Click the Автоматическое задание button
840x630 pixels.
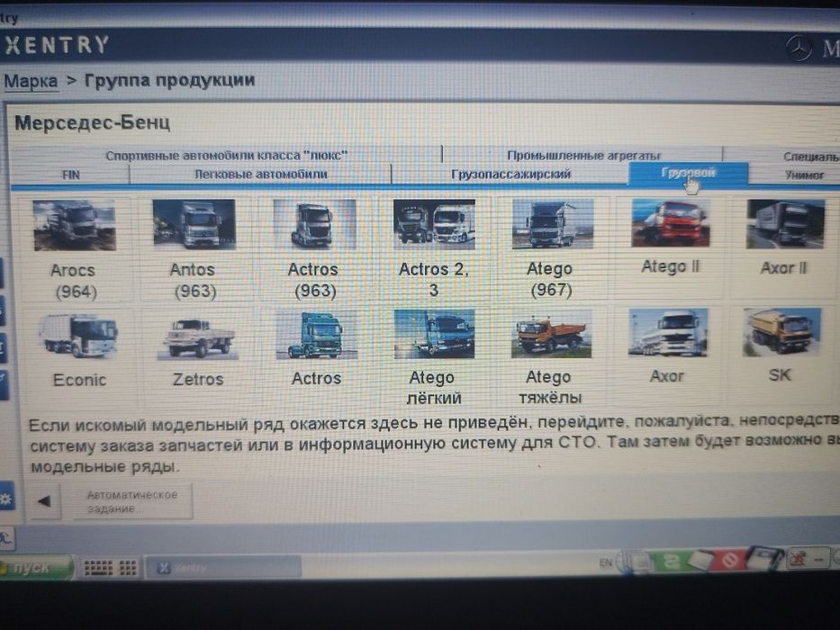pyautogui.click(x=131, y=501)
